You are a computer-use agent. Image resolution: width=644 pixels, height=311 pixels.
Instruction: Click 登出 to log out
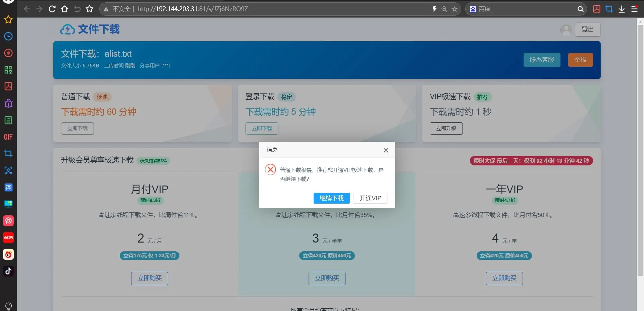coord(587,30)
